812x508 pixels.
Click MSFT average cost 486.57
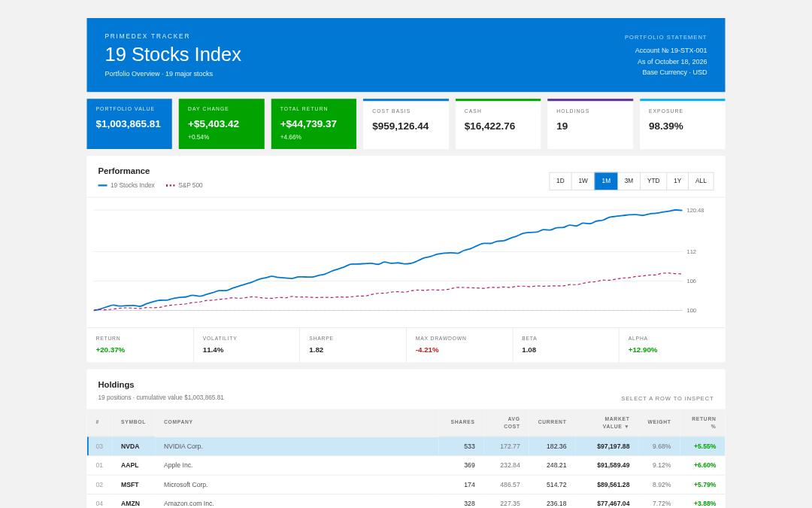[x=510, y=485]
